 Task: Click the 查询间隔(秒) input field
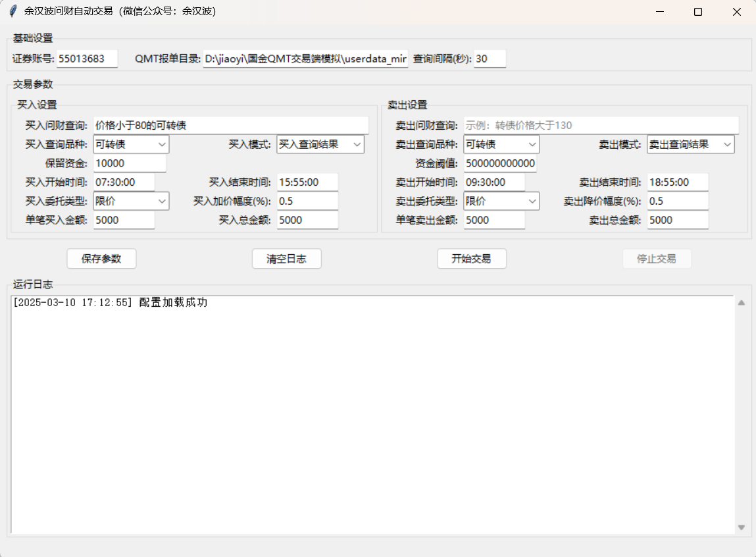490,59
